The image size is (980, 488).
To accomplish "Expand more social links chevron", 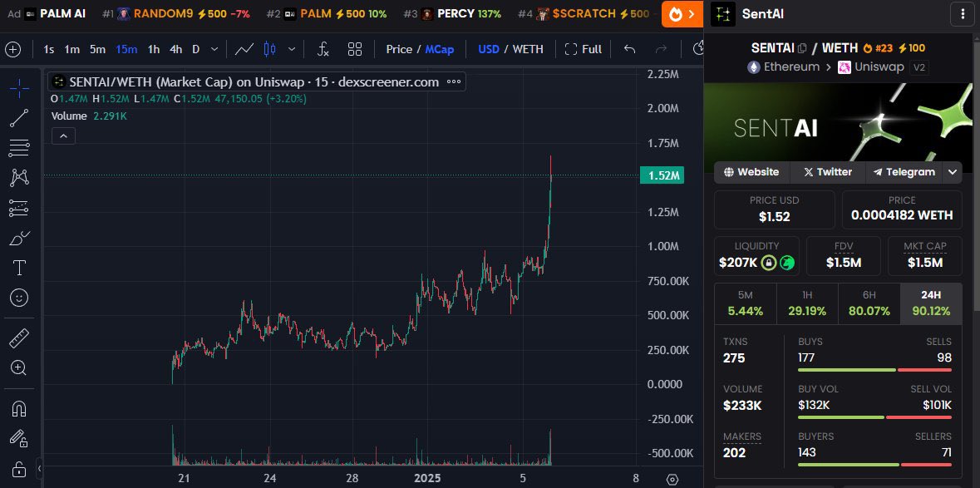I will pos(953,172).
